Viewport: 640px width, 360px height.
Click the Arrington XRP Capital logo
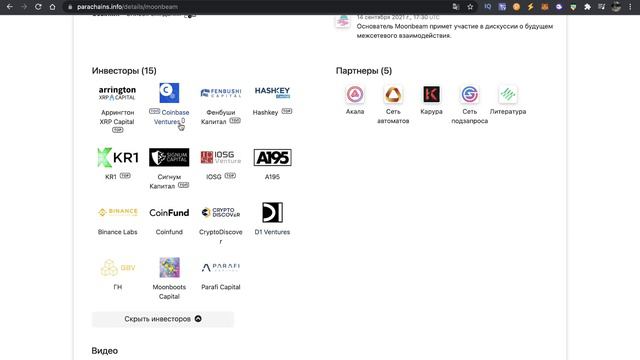pos(117,93)
